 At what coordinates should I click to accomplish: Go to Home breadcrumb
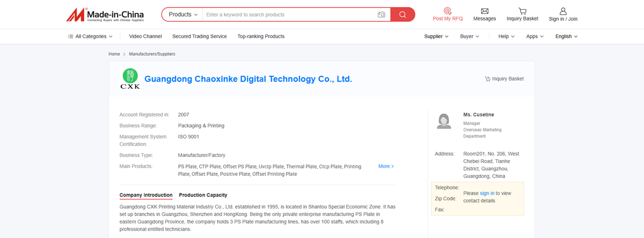[114, 54]
